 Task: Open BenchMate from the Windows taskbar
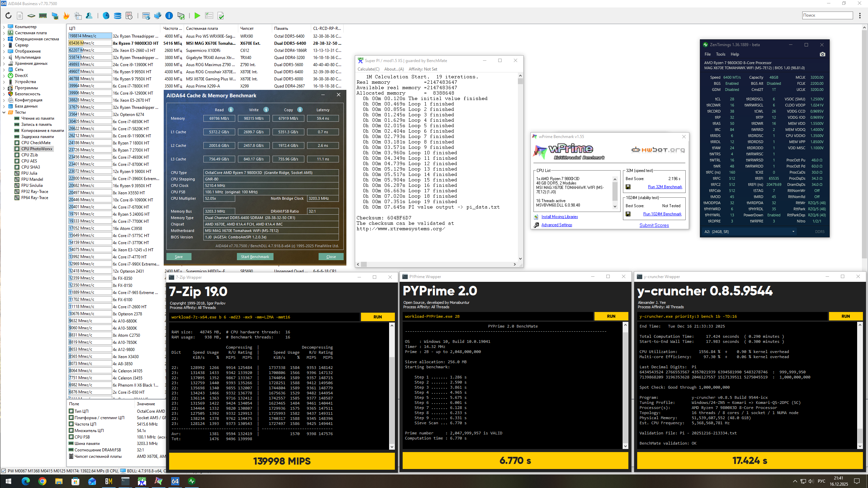click(x=109, y=481)
